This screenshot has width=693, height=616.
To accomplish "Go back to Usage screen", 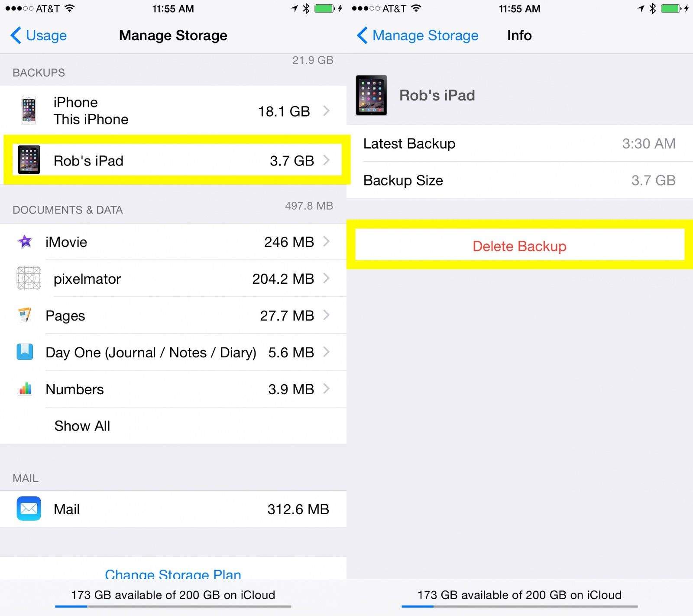I will click(39, 36).
